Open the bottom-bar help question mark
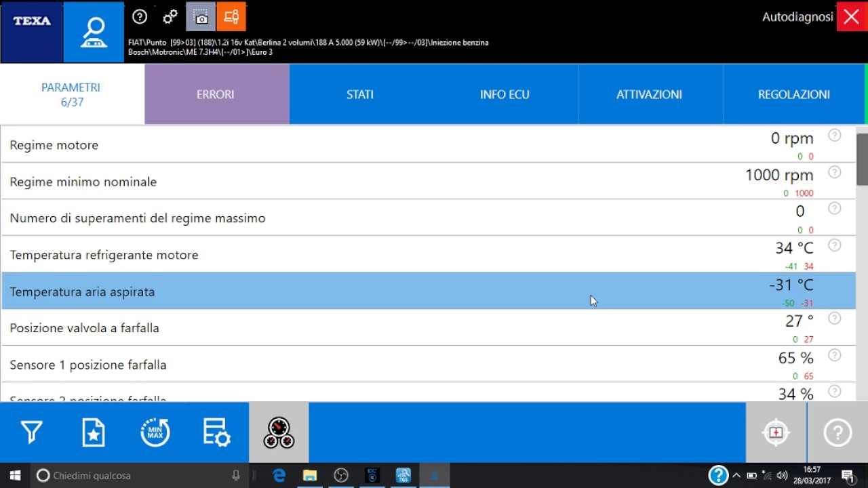The image size is (868, 488). 837,432
